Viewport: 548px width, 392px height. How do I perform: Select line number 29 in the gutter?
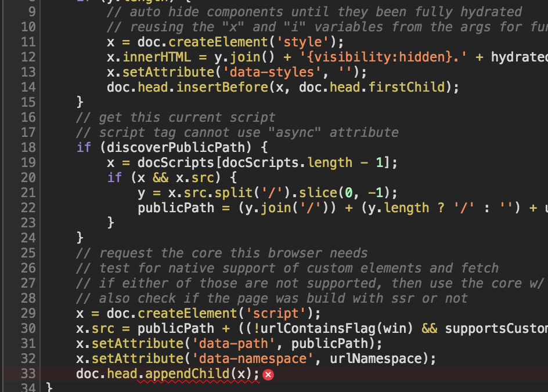coord(28,313)
